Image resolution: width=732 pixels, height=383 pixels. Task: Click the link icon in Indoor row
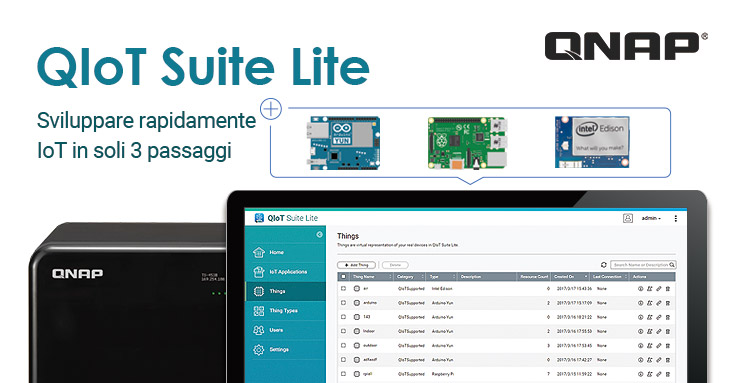(659, 331)
